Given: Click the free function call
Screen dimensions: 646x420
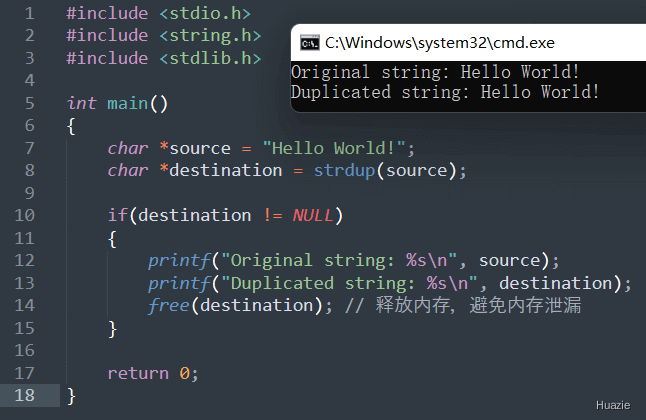Looking at the screenshot, I should (169, 306).
